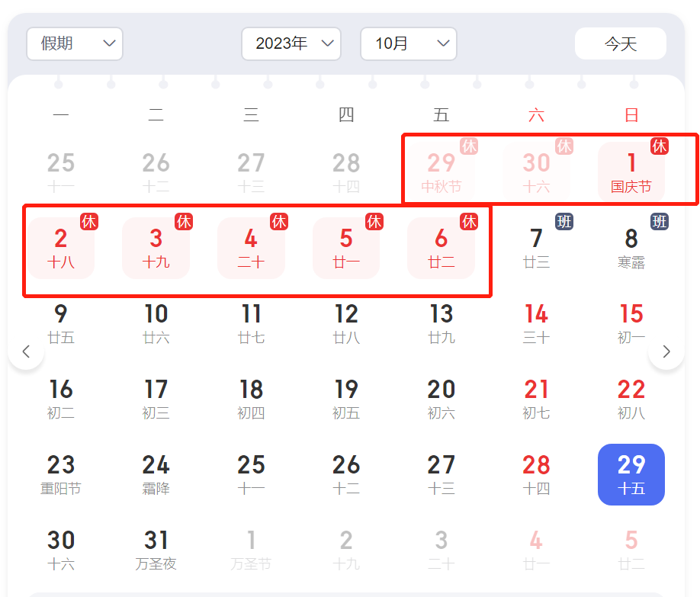This screenshot has width=700, height=597.
Task: Go to previous month with left arrow
Action: pyautogui.click(x=26, y=351)
